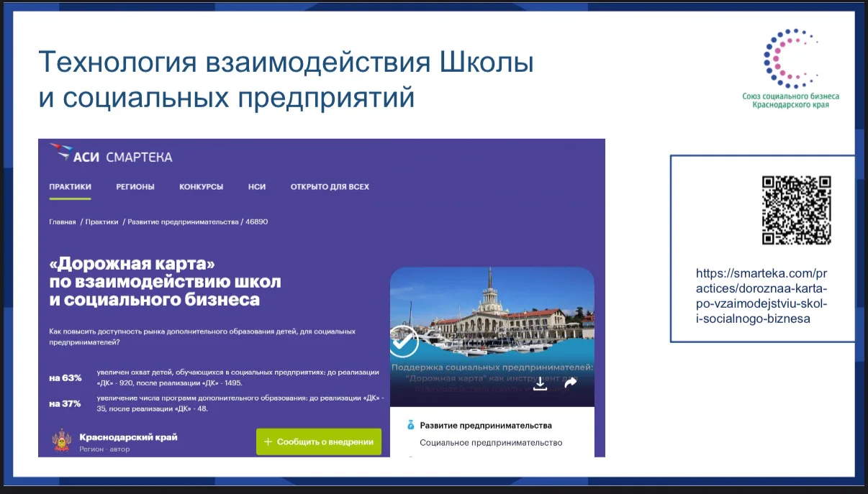Screen dimensions: 868x494
Task: Click the money bag icon beside Развитие предпринимательства
Action: 411,425
